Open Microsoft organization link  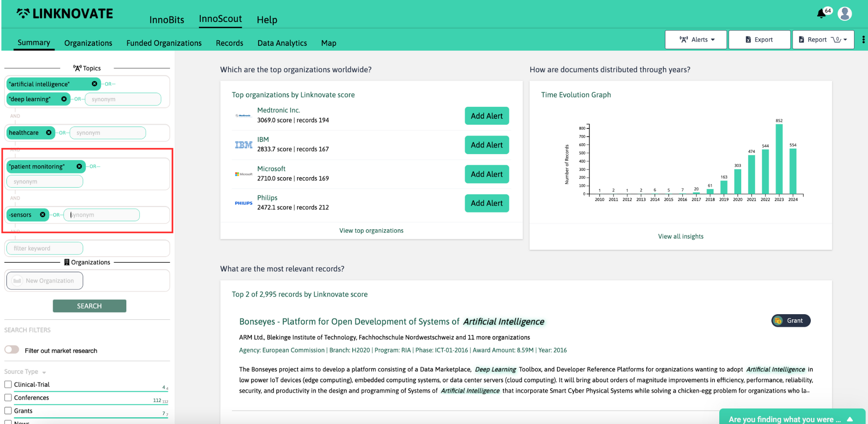(271, 169)
